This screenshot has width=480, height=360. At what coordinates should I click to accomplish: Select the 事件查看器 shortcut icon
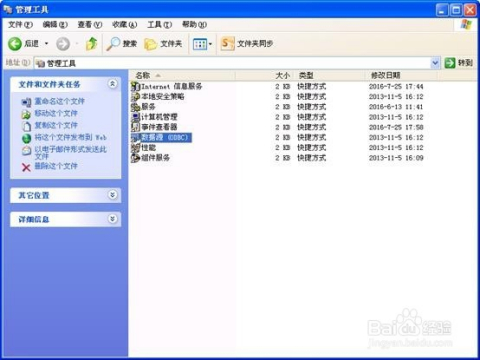click(x=135, y=127)
